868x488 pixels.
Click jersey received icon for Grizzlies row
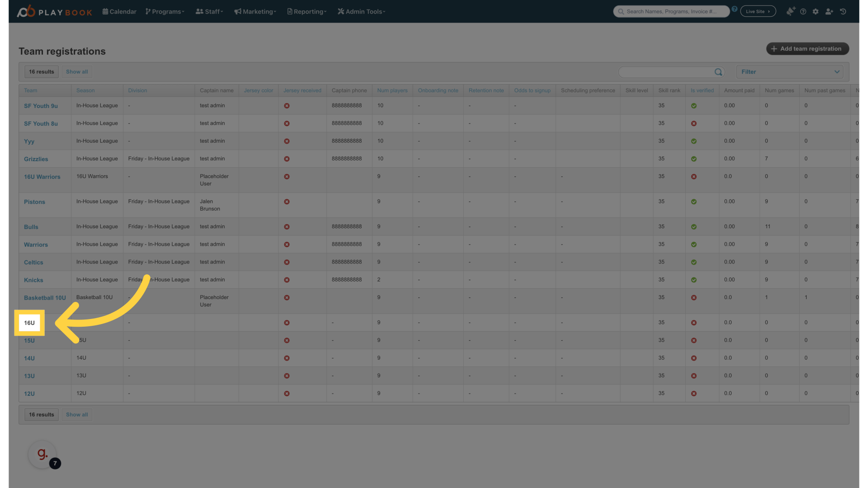[287, 159]
